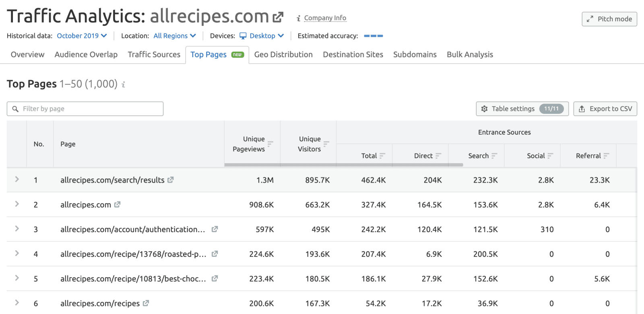Click the horizontal scrollbar under table header
The width and height of the screenshot is (644, 314).
(344, 165)
